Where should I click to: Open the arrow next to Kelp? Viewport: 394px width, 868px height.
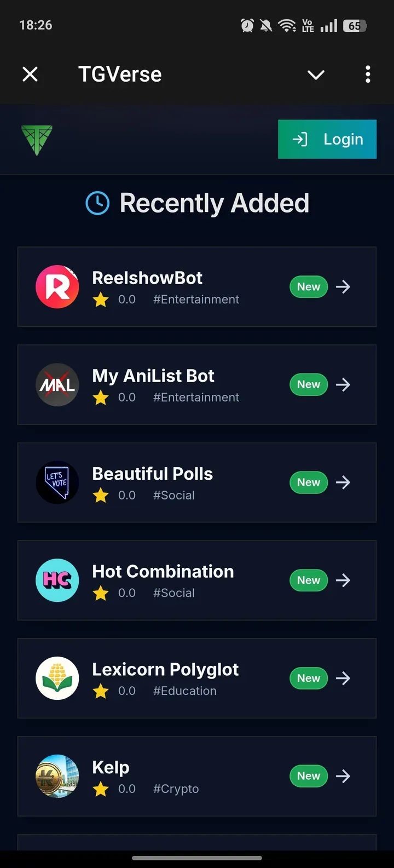point(344,775)
